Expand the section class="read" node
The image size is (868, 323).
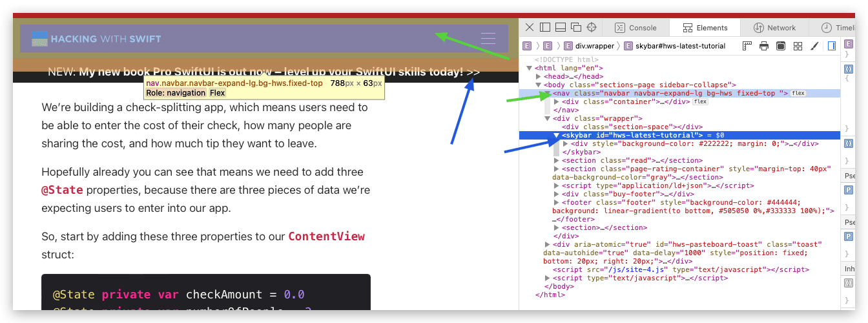[557, 160]
